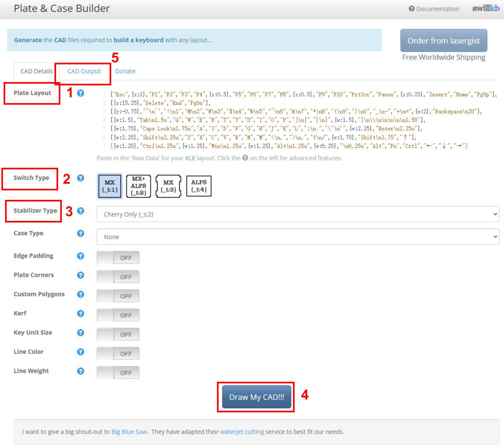
Task: Click Free Worldwide Shipping text
Action: 444,57
